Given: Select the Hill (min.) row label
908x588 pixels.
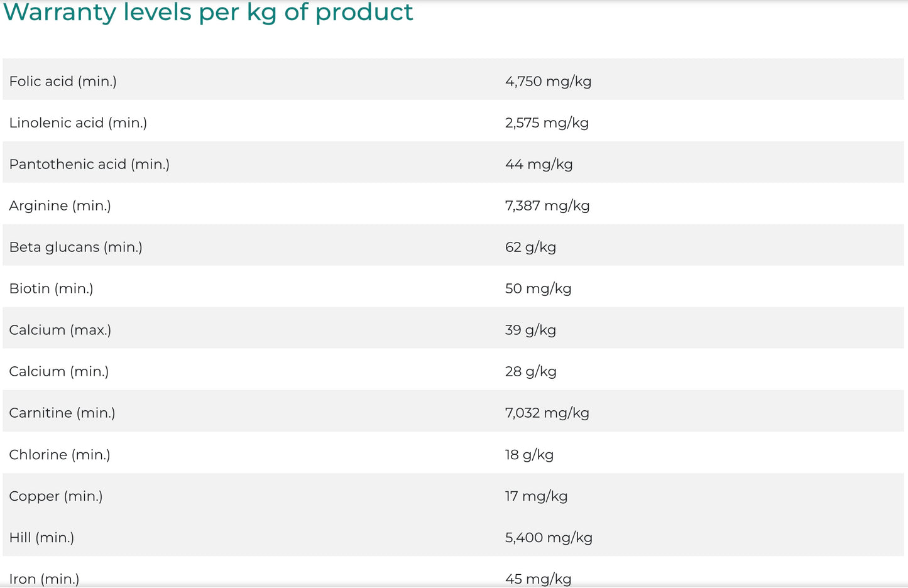Looking at the screenshot, I should pyautogui.click(x=41, y=537).
